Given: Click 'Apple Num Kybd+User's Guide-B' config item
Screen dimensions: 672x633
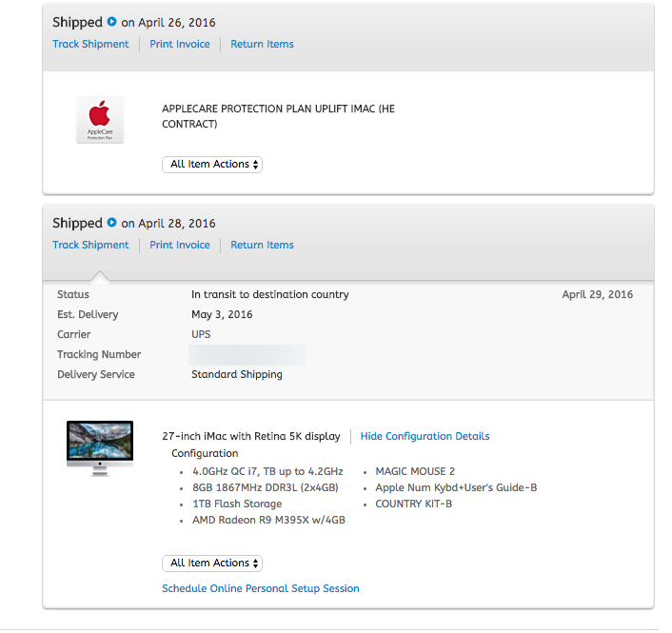Looking at the screenshot, I should pos(456,487).
